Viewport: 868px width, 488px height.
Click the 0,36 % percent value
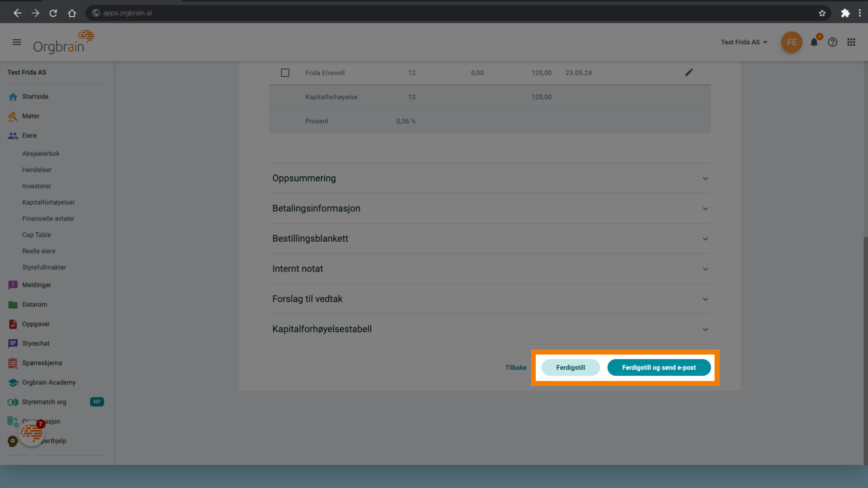pyautogui.click(x=406, y=121)
